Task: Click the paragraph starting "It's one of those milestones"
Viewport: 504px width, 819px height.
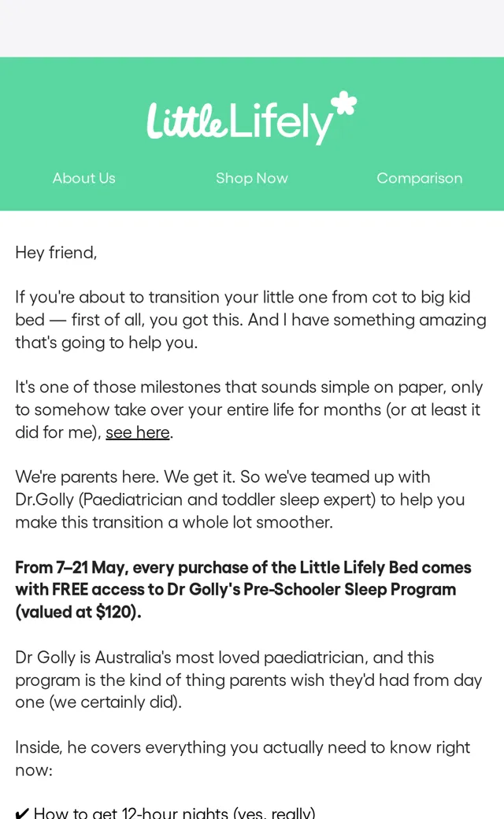Action: click(249, 409)
